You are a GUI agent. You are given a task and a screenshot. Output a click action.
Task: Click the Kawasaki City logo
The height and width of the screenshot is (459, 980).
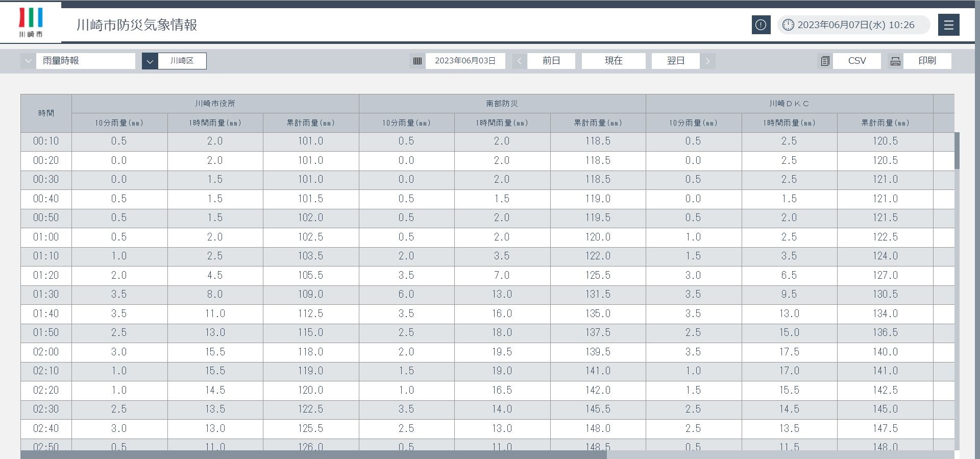tap(31, 22)
